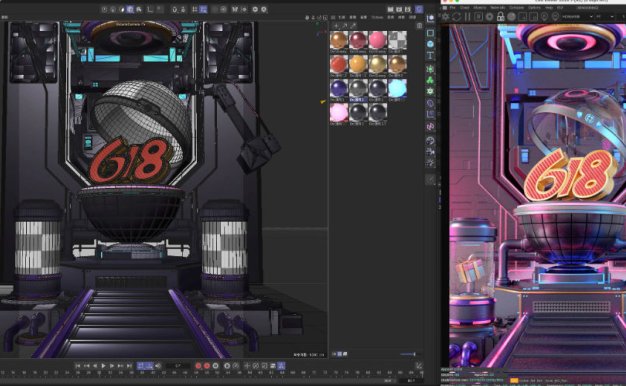Viewport: 626px width, 386px height.
Task: Jump to the start of timeline
Action: (x=77, y=366)
